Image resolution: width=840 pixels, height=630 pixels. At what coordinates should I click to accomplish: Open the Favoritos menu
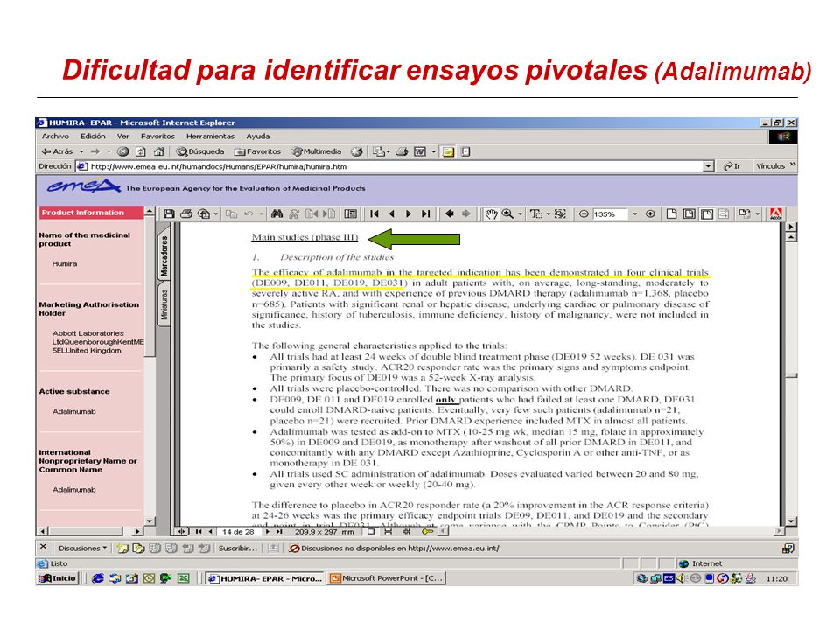point(157,136)
